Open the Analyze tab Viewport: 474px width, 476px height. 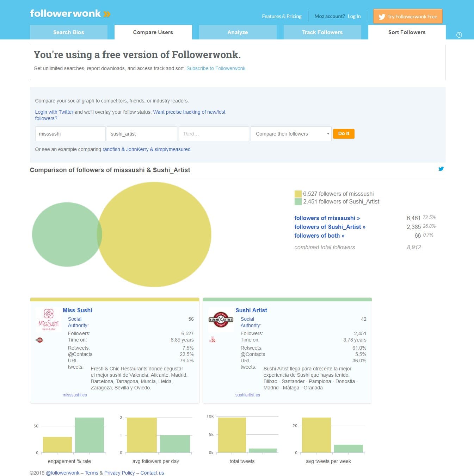click(x=238, y=32)
